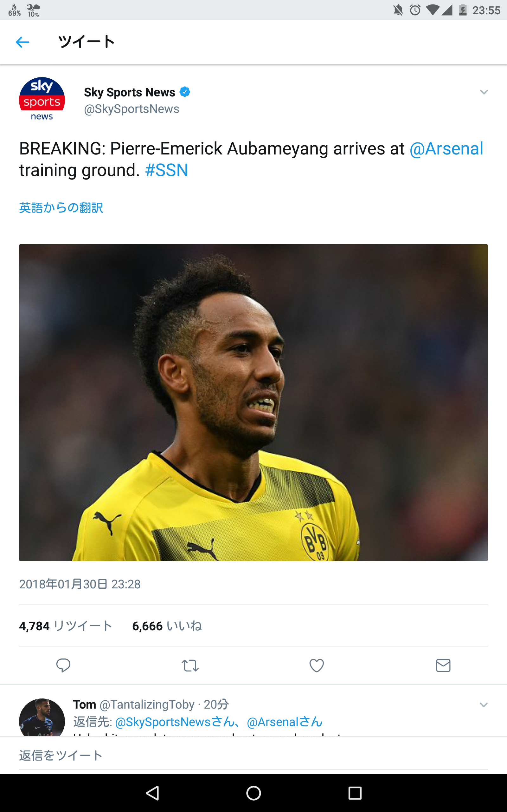
Task: View the 6,666 いいね list
Action: [x=167, y=626]
